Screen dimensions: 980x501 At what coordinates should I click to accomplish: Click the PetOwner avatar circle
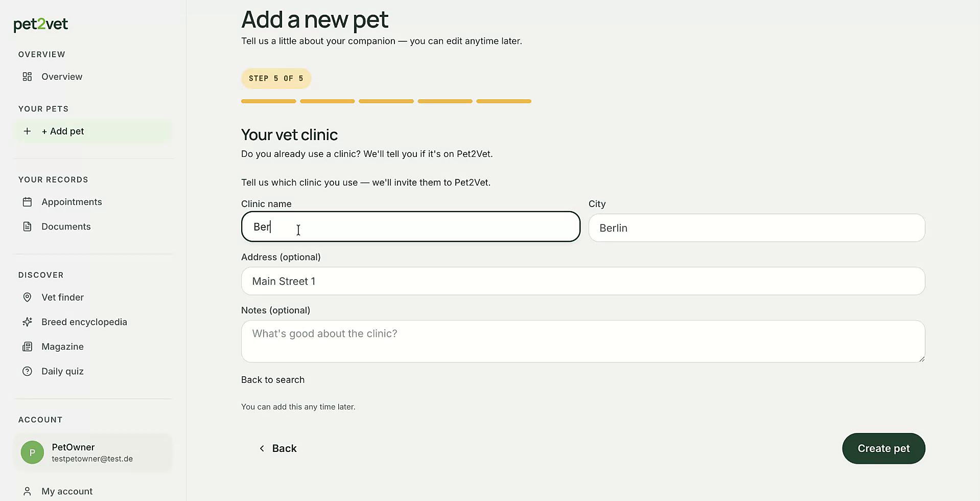(32, 452)
